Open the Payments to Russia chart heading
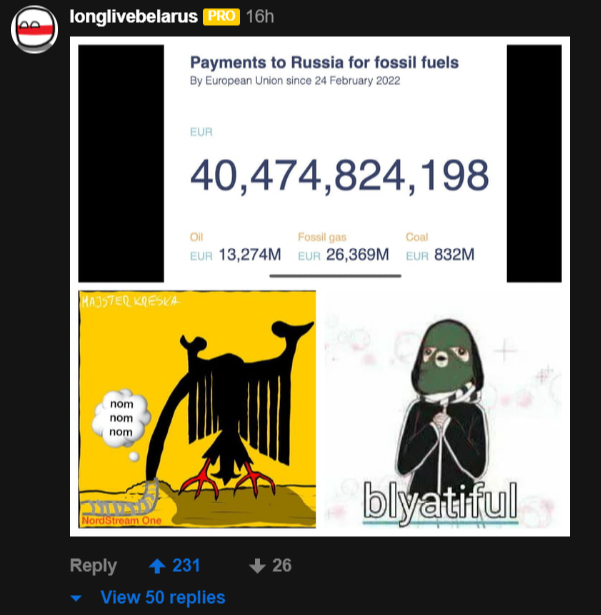Image resolution: width=601 pixels, height=615 pixels. 324,62
